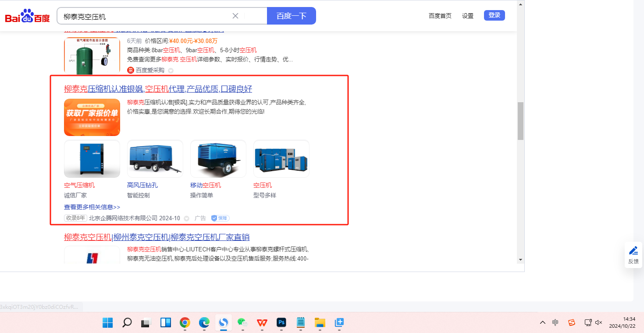The height and width of the screenshot is (333, 644).
Task: Clear the search box with the X icon
Action: point(235,16)
